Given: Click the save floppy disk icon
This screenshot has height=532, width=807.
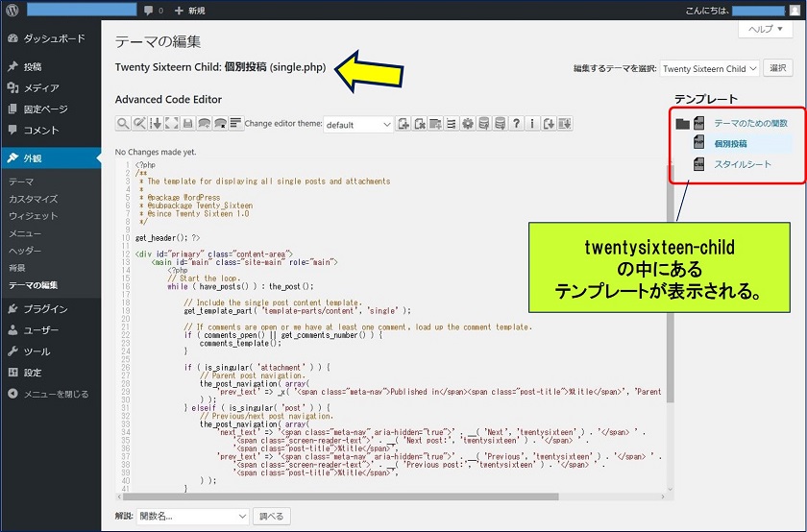Looking at the screenshot, I should 188,124.
